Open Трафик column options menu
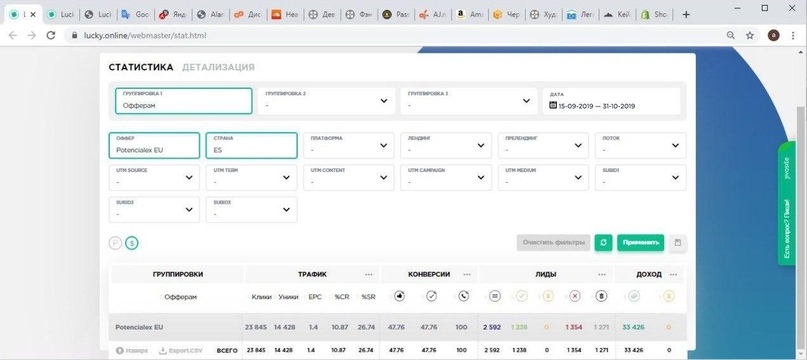 click(x=369, y=275)
